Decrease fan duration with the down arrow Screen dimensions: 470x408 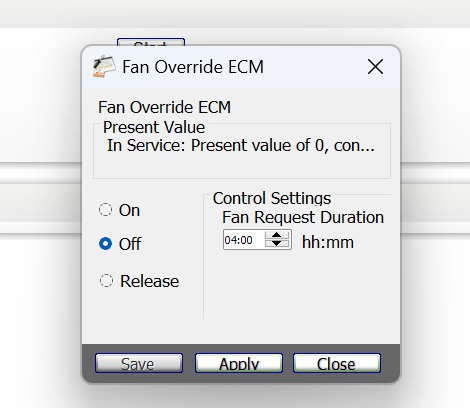point(277,244)
